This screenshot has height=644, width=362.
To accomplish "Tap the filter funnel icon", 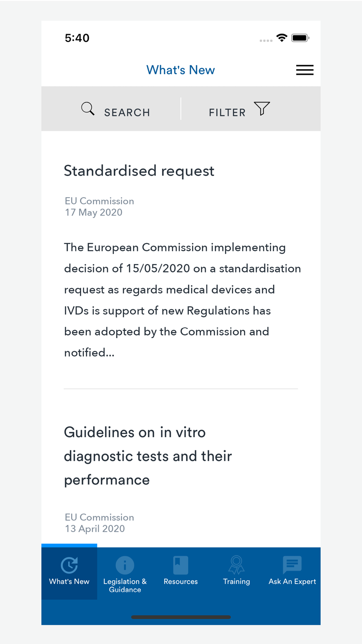I will [262, 108].
